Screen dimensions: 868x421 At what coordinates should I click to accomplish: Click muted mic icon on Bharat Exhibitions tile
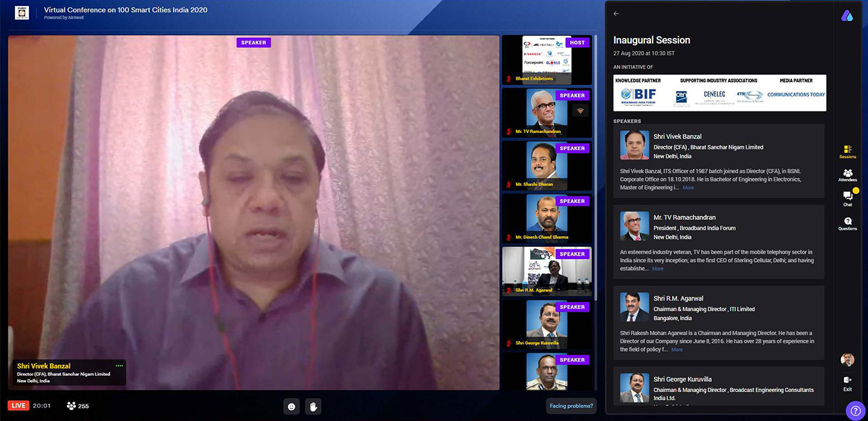pos(509,78)
